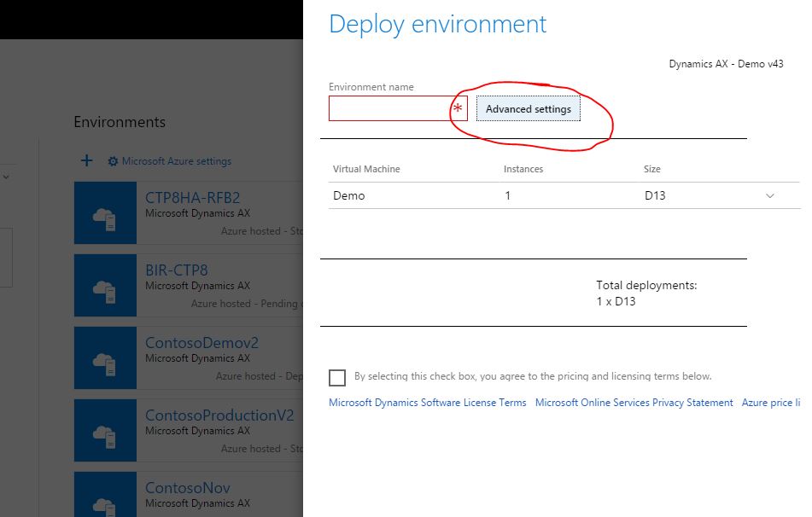The height and width of the screenshot is (517, 812).
Task: Click the Advanced settings button
Action: click(529, 108)
